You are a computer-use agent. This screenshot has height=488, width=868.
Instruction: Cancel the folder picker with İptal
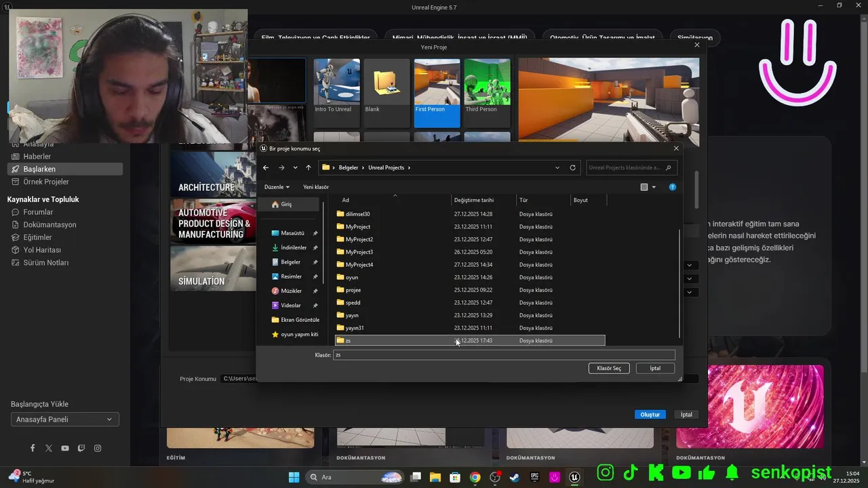655,368
